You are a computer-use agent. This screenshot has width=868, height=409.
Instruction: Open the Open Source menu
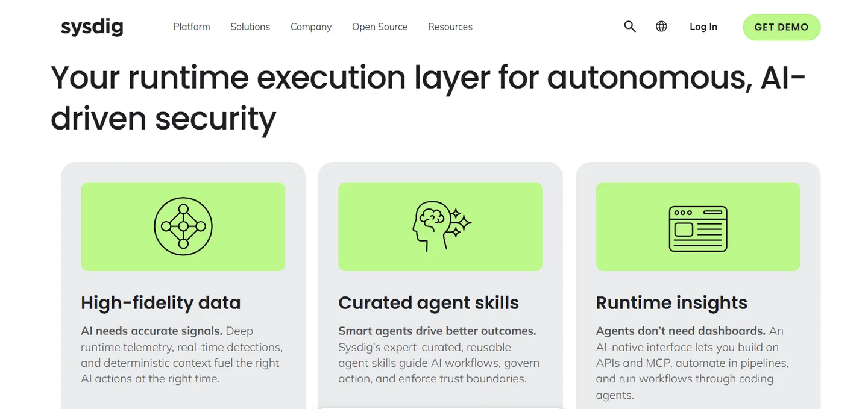[380, 27]
